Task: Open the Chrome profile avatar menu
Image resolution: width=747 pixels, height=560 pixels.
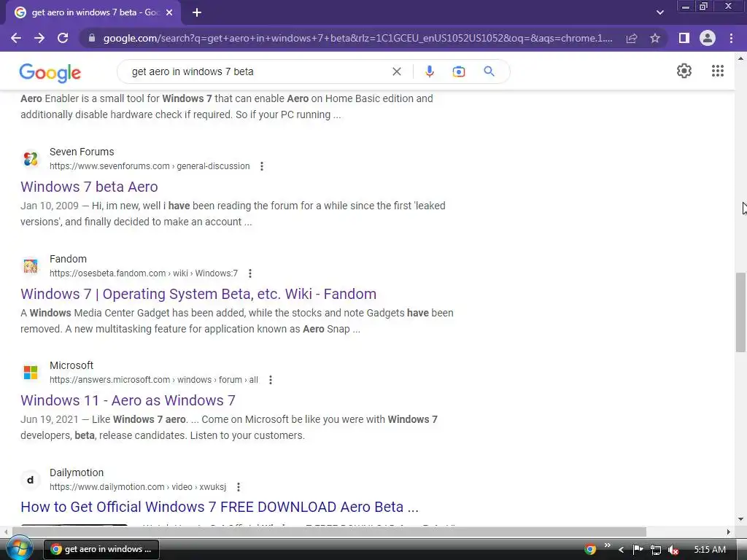Action: [x=708, y=38]
